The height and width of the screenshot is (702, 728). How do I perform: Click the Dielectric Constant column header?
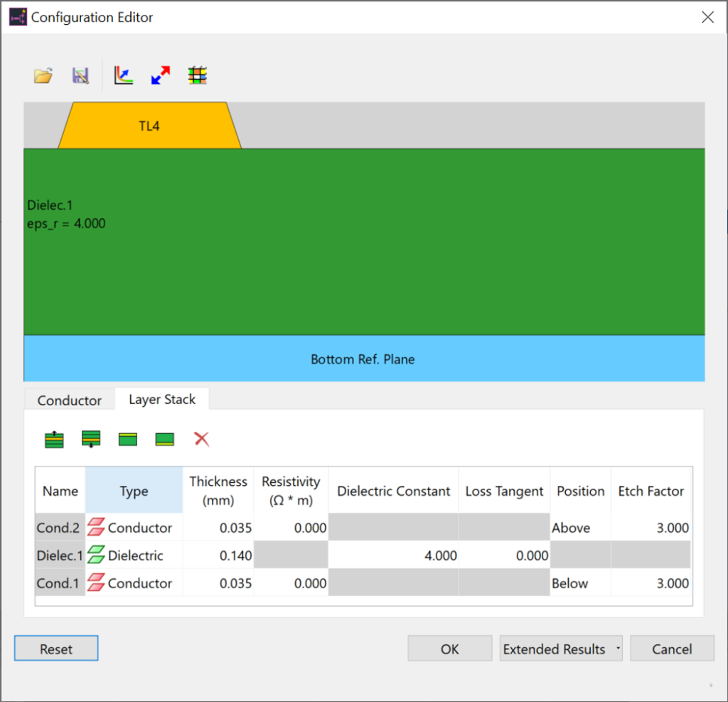coord(394,491)
